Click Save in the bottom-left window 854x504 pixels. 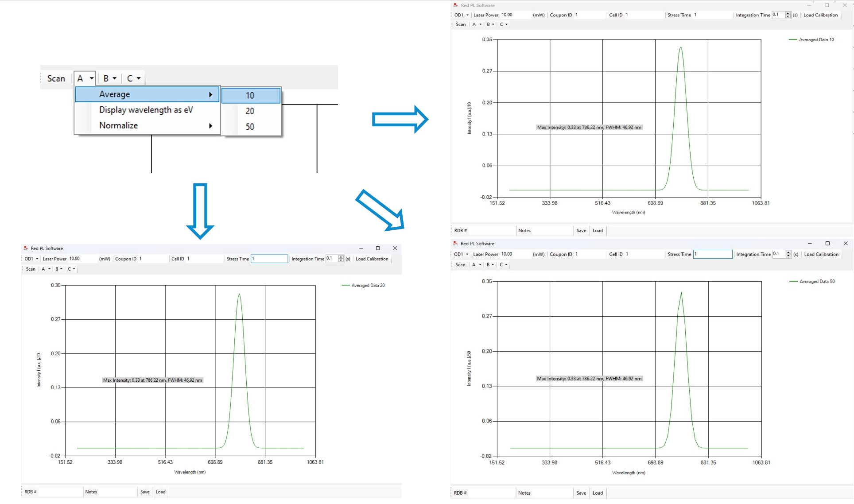(x=145, y=492)
